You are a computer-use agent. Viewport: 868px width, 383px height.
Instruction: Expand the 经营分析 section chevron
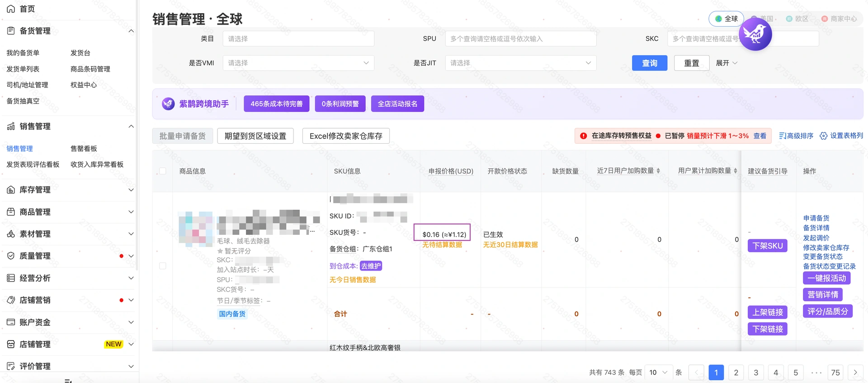point(131,278)
